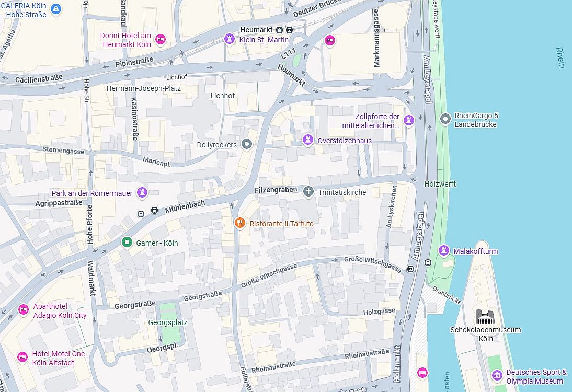Click the RheinCargo 5 Landebrücke marker
The height and width of the screenshot is (392, 572).
coord(445,119)
